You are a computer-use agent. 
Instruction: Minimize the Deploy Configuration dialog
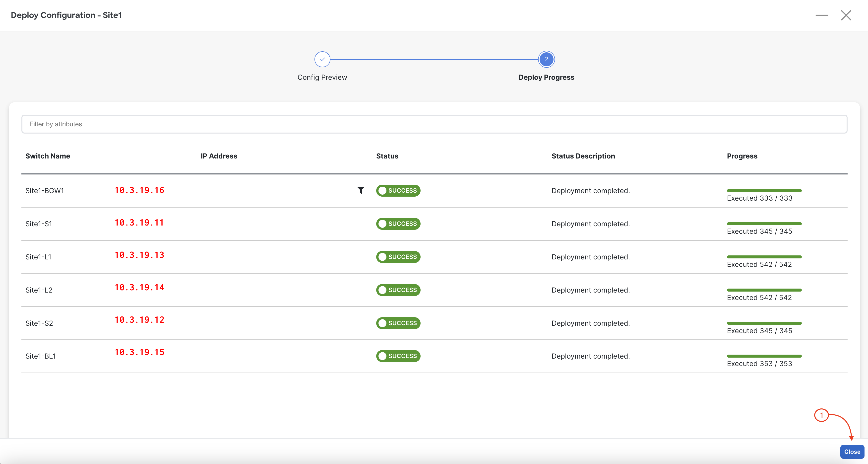pos(821,15)
